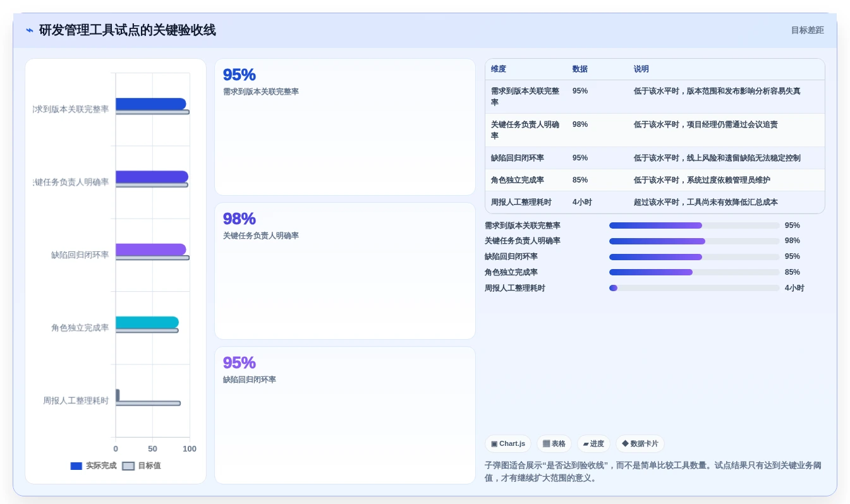Click 需求到版本关联完整率 table row cell

[x=526, y=97]
